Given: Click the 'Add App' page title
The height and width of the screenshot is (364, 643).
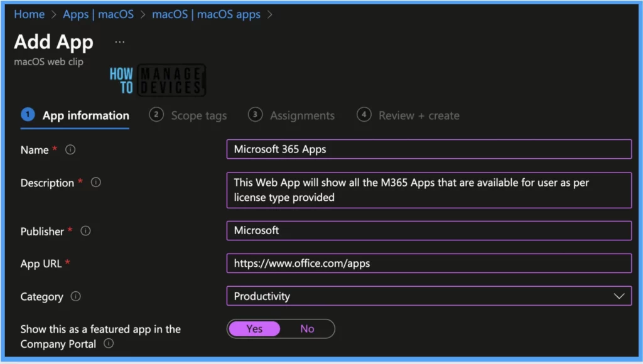Looking at the screenshot, I should 54,42.
